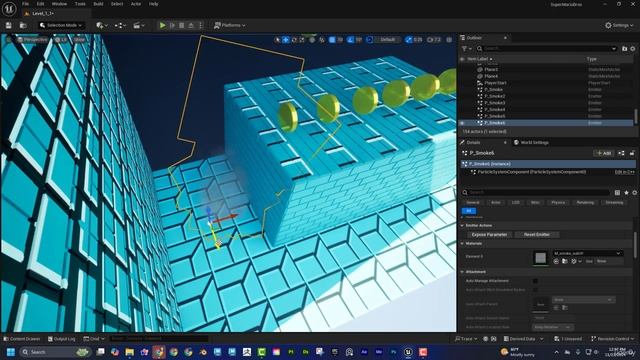Open the Platforms dropdown
This screenshot has width=640, height=360.
(230, 25)
